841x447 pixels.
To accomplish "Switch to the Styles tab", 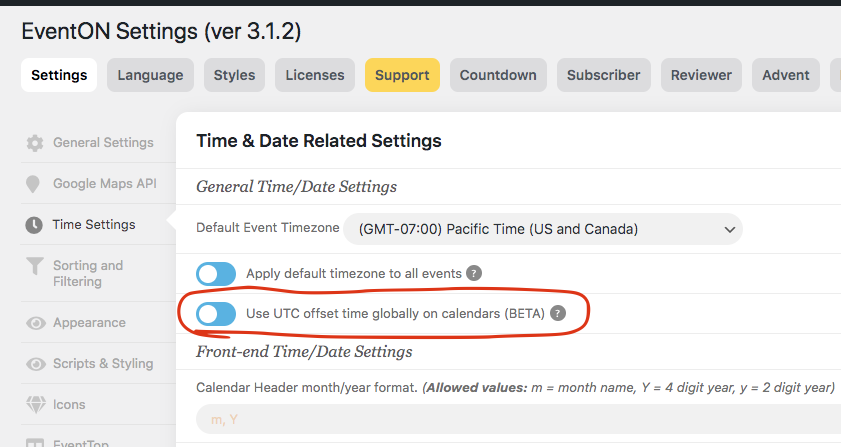I will tap(234, 75).
